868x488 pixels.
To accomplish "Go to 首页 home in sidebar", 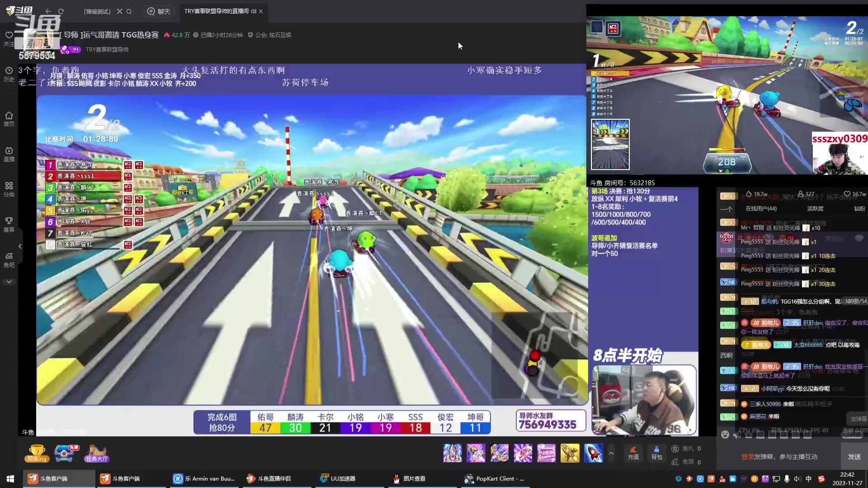I will click(9, 119).
